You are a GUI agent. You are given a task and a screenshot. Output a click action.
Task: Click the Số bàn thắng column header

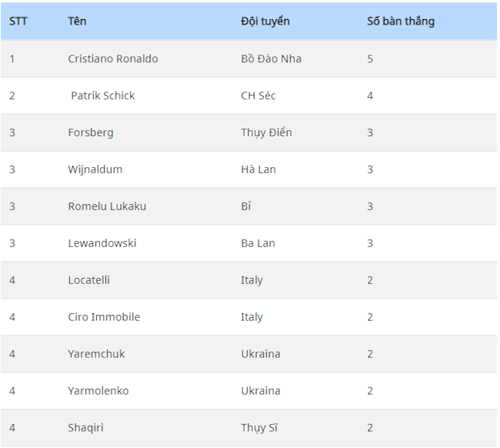pos(400,22)
